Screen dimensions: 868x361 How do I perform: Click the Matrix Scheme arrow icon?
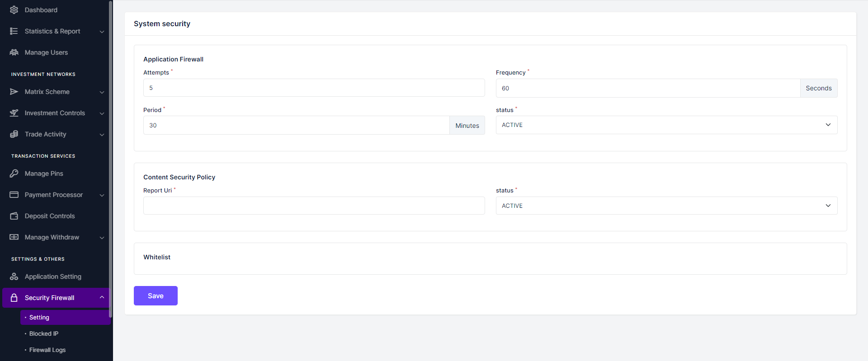tap(14, 92)
